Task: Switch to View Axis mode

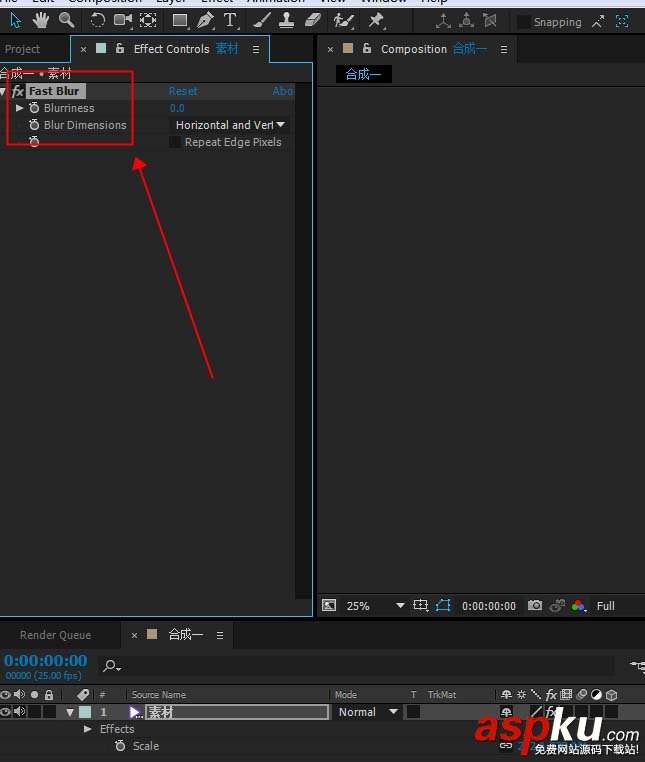Action: coord(489,21)
